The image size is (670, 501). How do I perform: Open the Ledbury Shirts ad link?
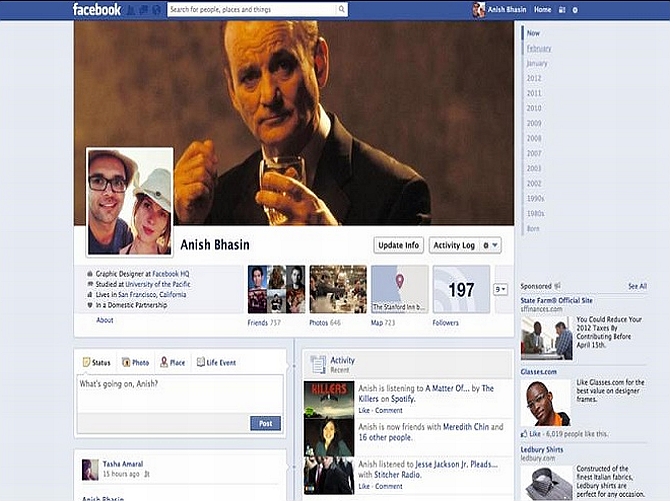[542, 450]
